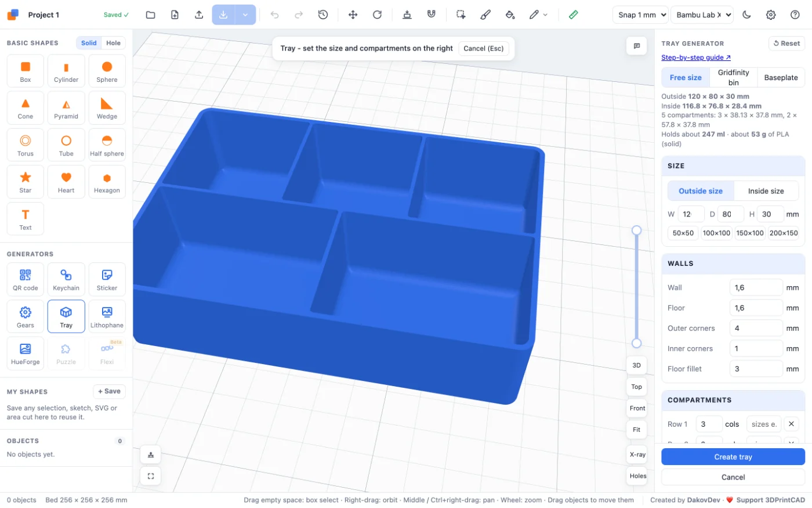Image resolution: width=812 pixels, height=508 pixels.
Task: Add a Wedge shape
Action: click(x=107, y=109)
